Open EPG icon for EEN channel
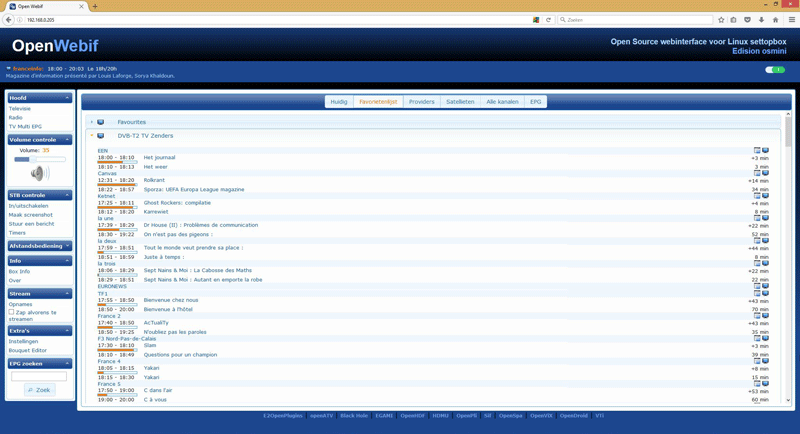 tap(757, 150)
